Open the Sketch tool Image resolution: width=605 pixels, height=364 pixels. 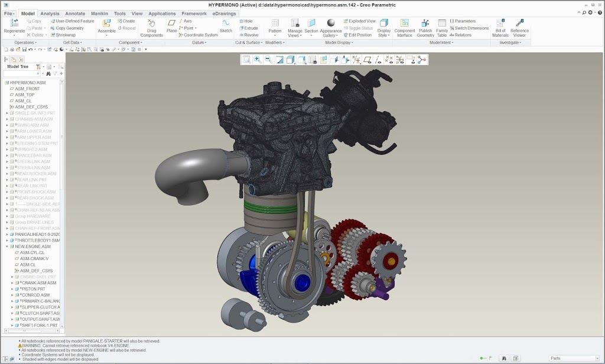click(226, 24)
